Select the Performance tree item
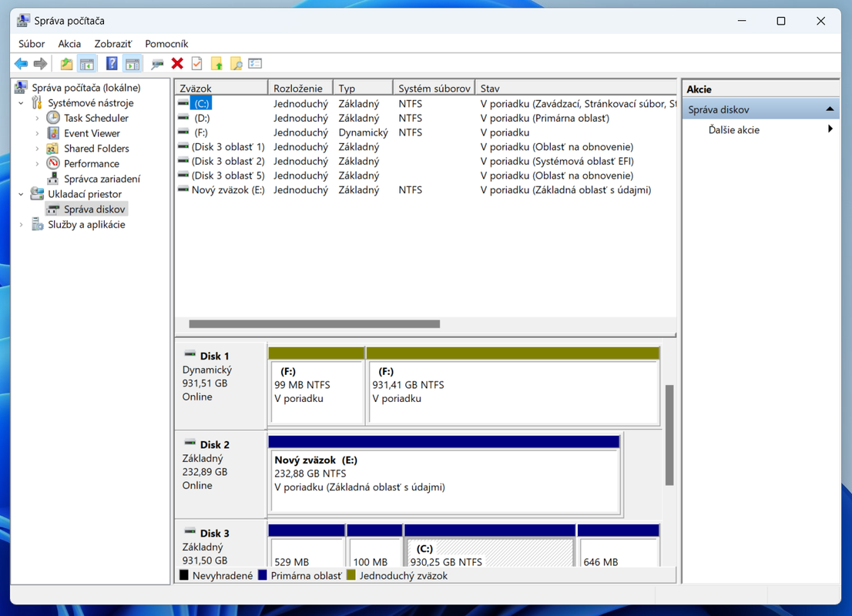Screen dimensions: 852x616 pyautogui.click(x=91, y=163)
